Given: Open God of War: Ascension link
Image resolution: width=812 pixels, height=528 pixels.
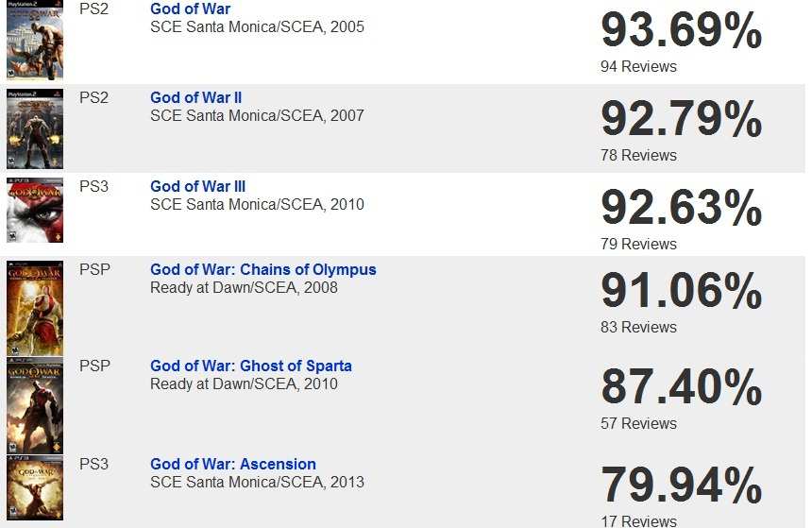Looking at the screenshot, I should pyautogui.click(x=233, y=464).
